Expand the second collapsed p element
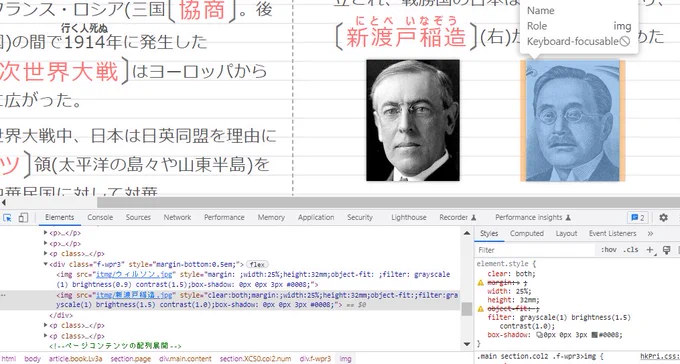 (x=46, y=243)
